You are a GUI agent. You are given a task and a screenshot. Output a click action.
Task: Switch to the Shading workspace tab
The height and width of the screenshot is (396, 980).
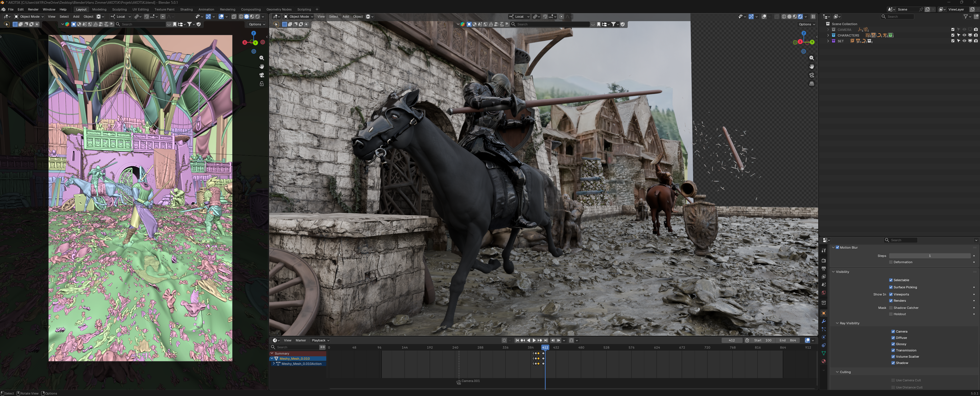186,9
